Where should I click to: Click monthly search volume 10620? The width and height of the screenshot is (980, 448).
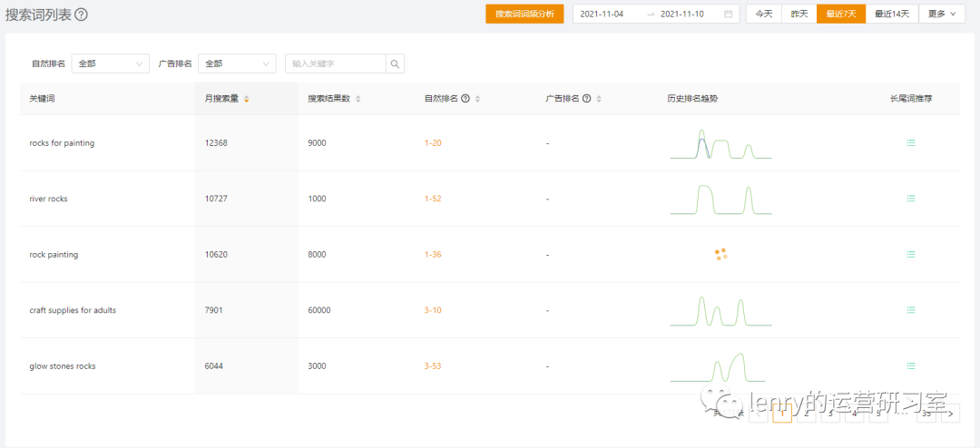click(x=216, y=254)
